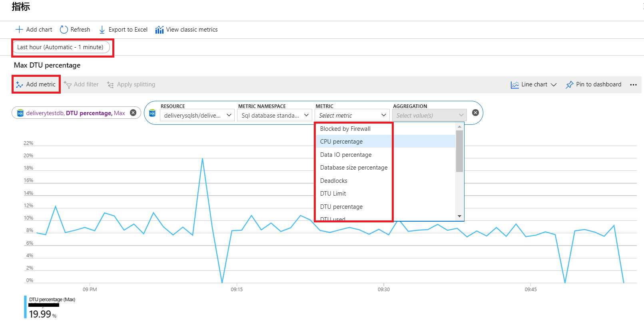This screenshot has height=324, width=644.
Task: Click the Refresh circular arrow icon
Action: click(64, 30)
